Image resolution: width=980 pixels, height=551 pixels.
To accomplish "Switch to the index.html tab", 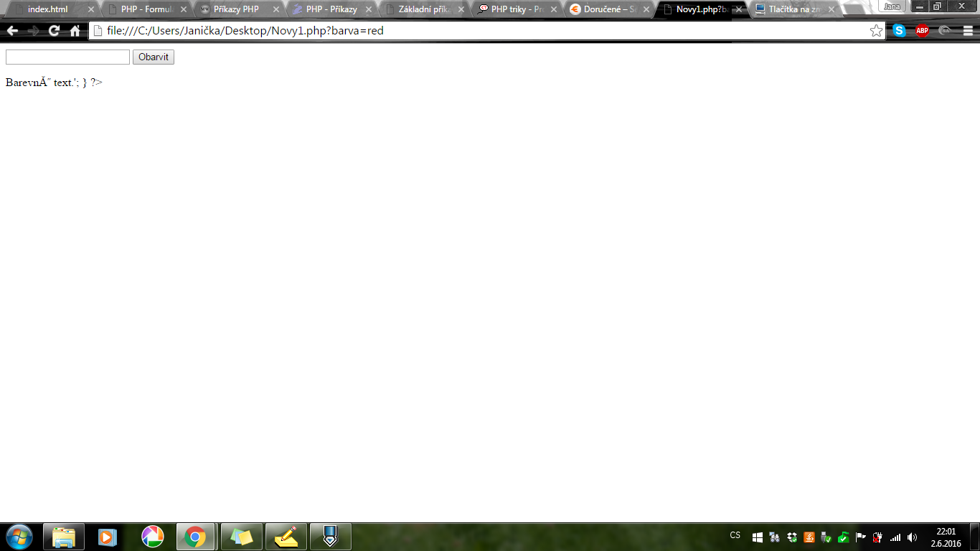I will [x=47, y=9].
